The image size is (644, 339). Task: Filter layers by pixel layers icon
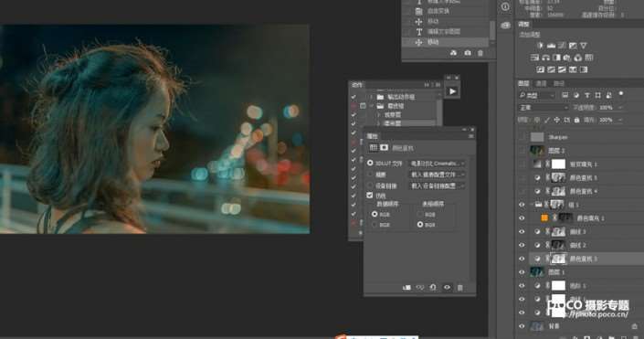coord(565,95)
